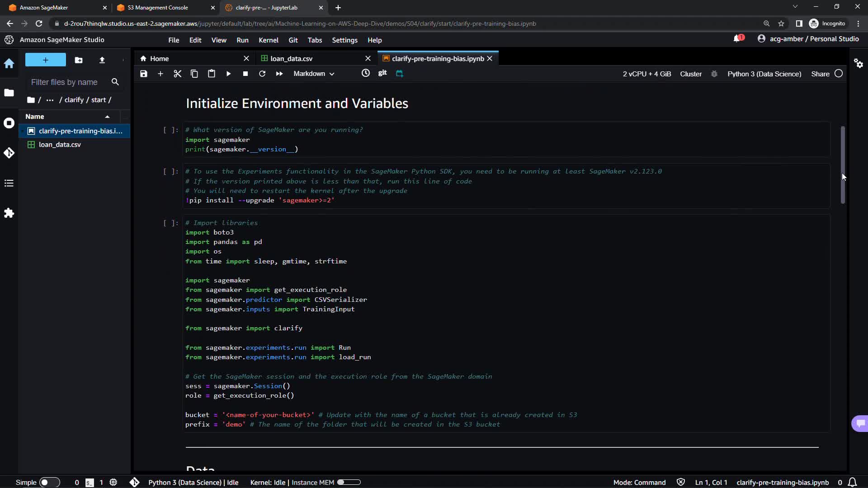Click the toolbar git button
Screen dimensions: 868x488
pos(382,73)
